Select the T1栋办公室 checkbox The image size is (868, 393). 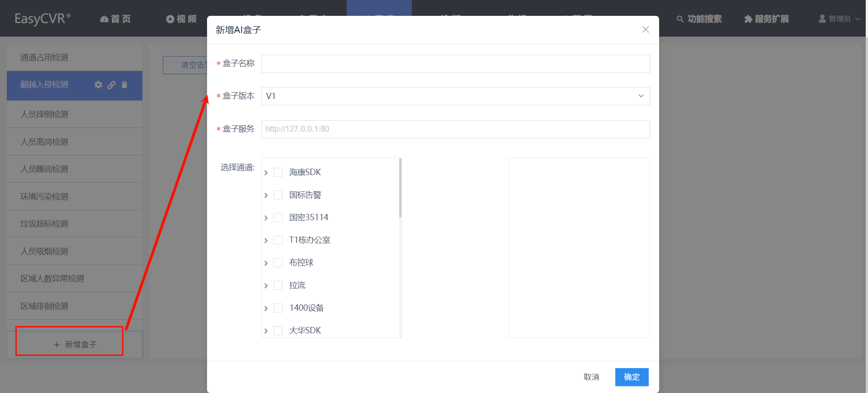(278, 240)
